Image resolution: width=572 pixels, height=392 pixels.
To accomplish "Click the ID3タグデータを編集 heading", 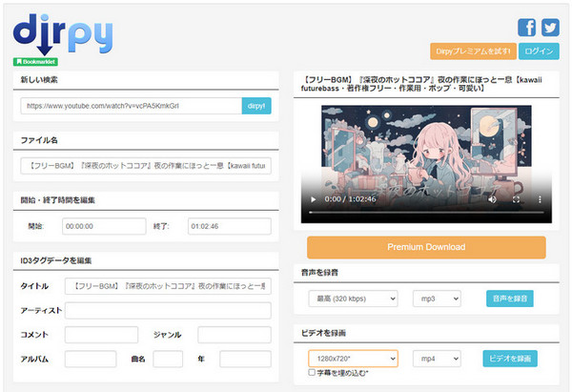I will click(x=56, y=260).
